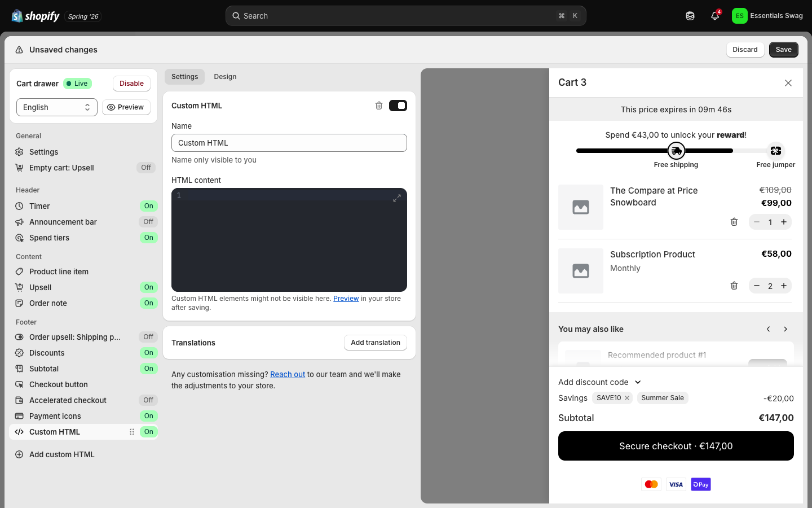Toggle Order note On badge

tap(148, 303)
